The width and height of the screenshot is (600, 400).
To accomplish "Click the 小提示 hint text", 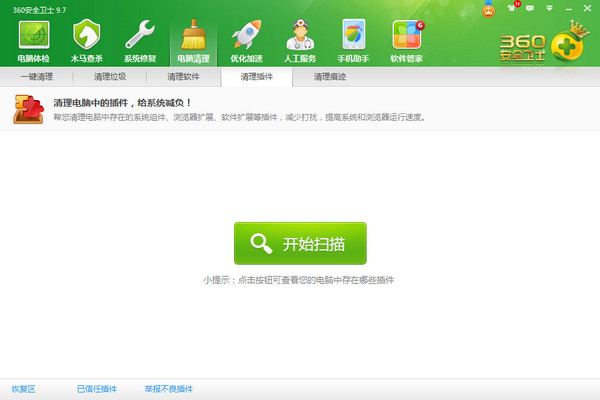I will click(x=298, y=280).
